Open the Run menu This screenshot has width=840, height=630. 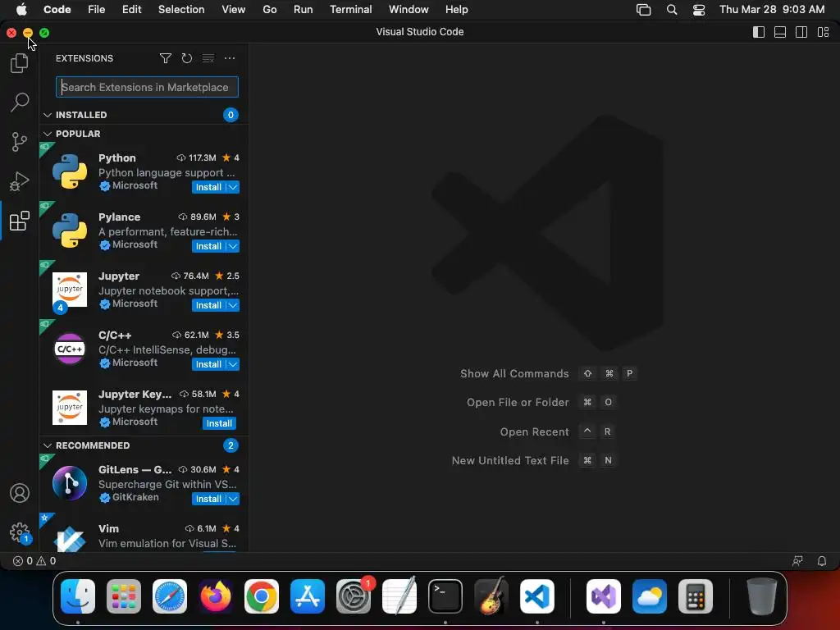click(303, 10)
